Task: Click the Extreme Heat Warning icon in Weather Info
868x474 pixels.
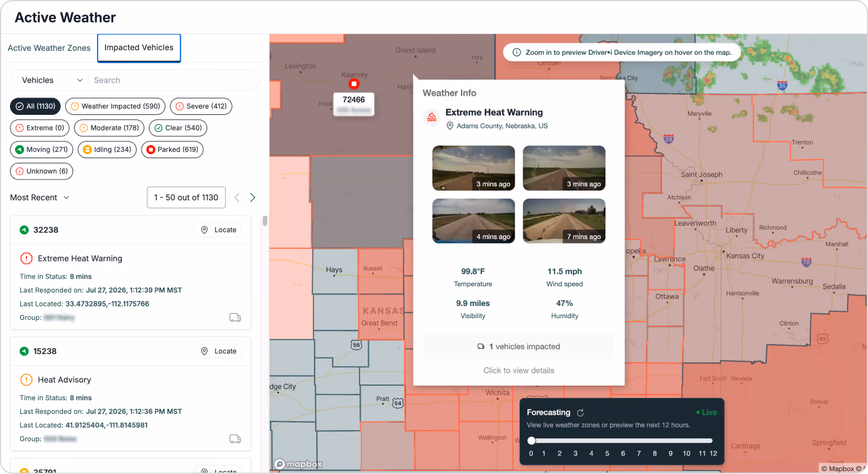Action: pos(432,118)
